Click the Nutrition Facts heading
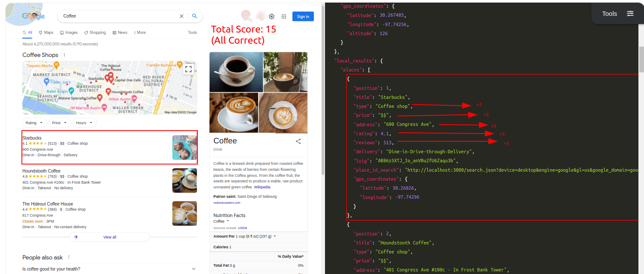 click(x=229, y=215)
